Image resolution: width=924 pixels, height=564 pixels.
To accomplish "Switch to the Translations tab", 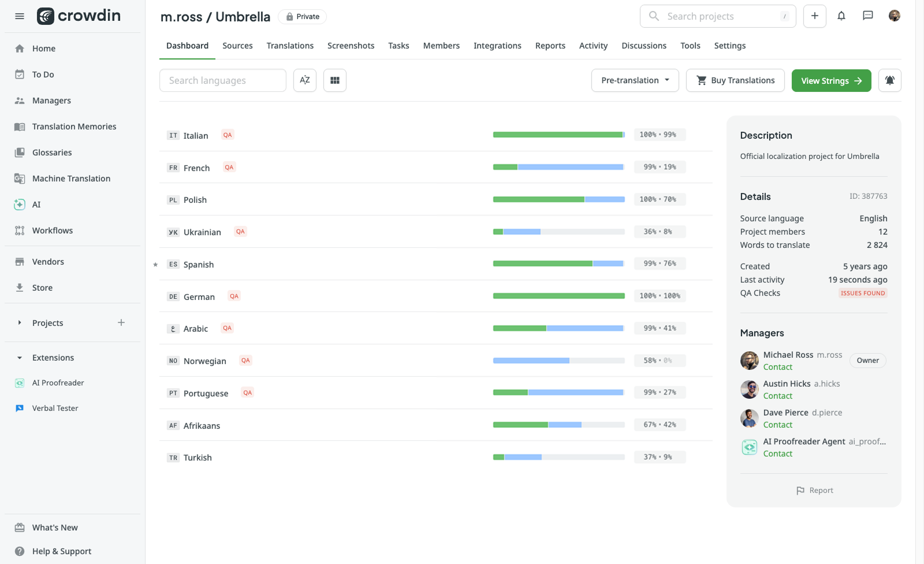I will (290, 46).
